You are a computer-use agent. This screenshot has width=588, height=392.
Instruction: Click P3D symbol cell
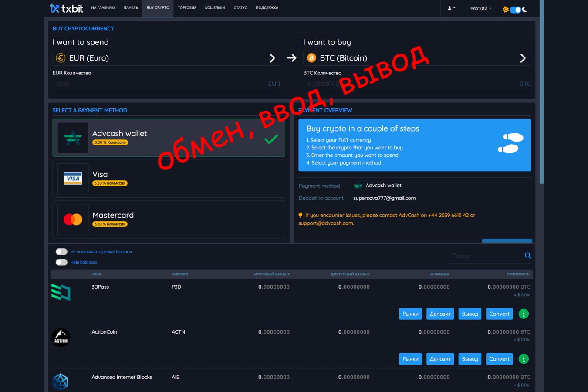pyautogui.click(x=176, y=287)
